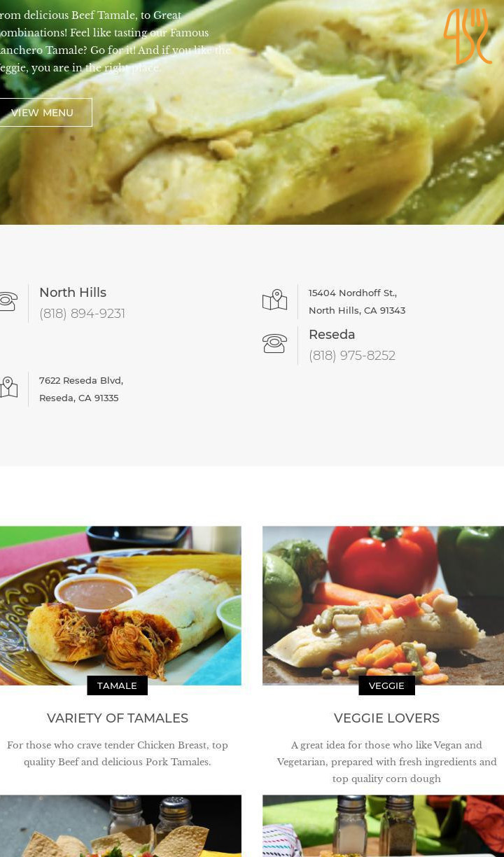Click the map icon beside Reseda Blvd address

coord(8,387)
